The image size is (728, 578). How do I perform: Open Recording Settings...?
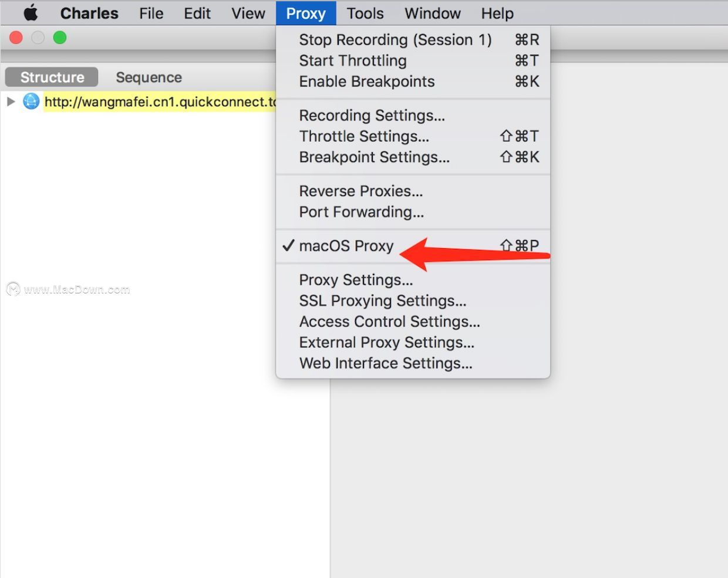pos(413,116)
